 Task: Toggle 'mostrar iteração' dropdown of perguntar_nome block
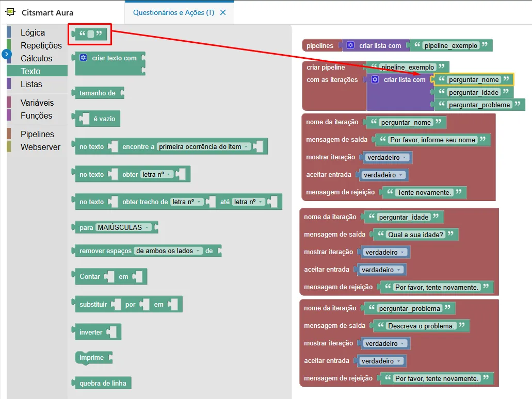point(387,157)
